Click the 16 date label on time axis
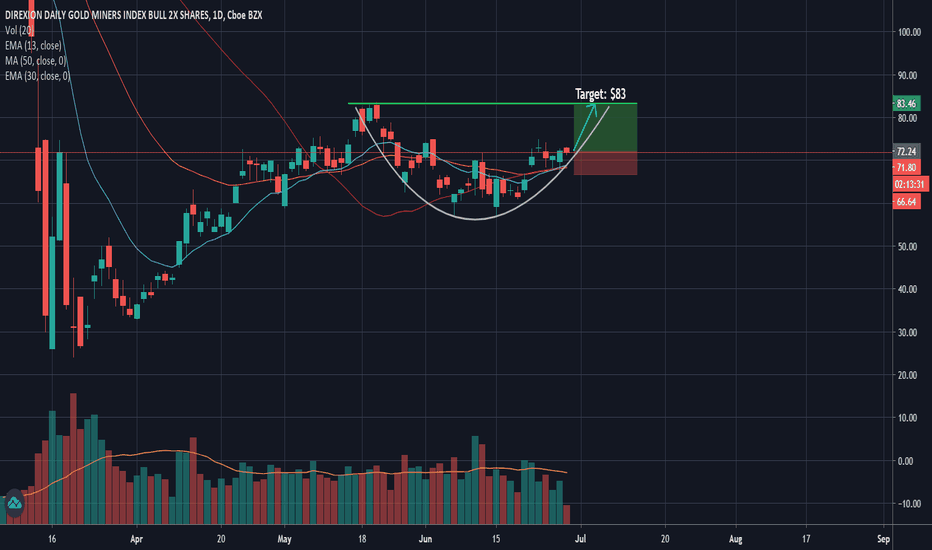Viewport: 932px width, 550px height. 52,539
